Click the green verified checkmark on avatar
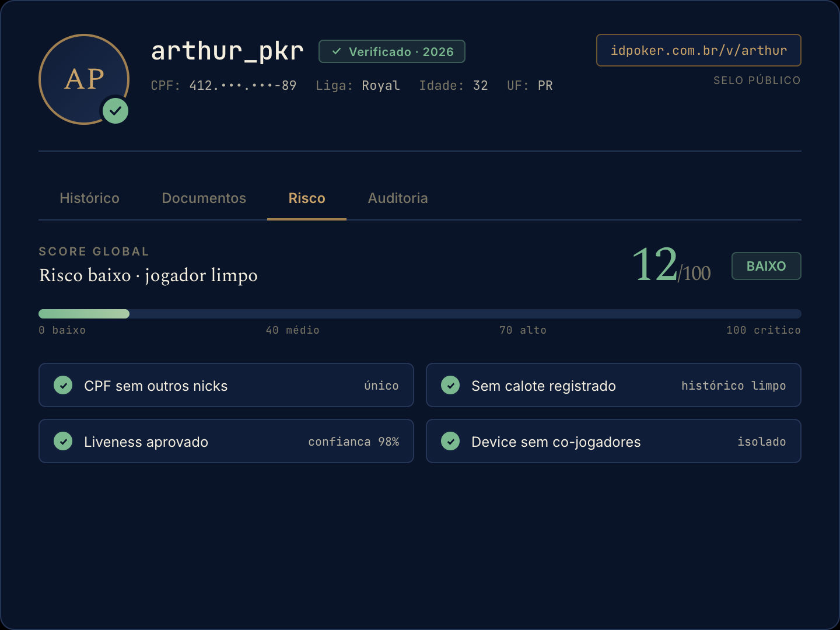The width and height of the screenshot is (840, 630). coord(116,111)
